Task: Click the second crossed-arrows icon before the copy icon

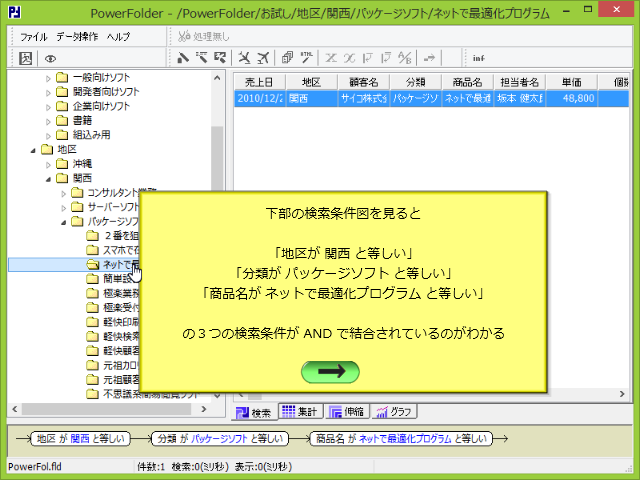Action: [x=263, y=58]
